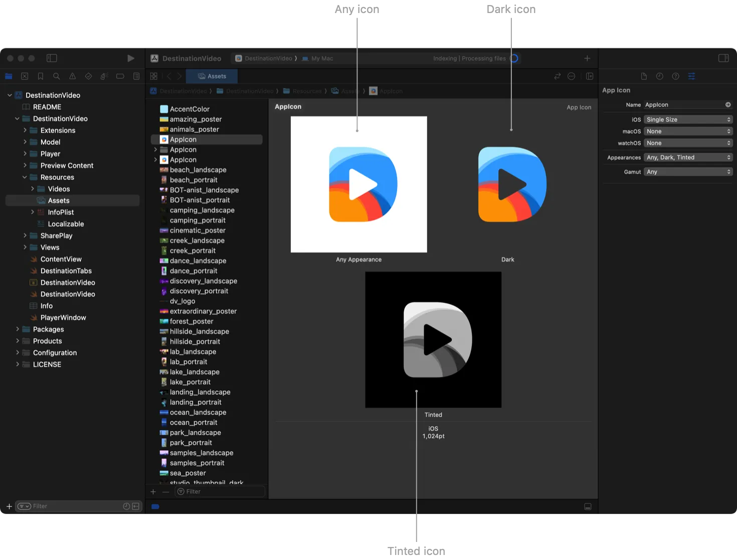737x560 pixels.
Task: Click the Run (play) button in toolbar
Action: [x=130, y=58]
